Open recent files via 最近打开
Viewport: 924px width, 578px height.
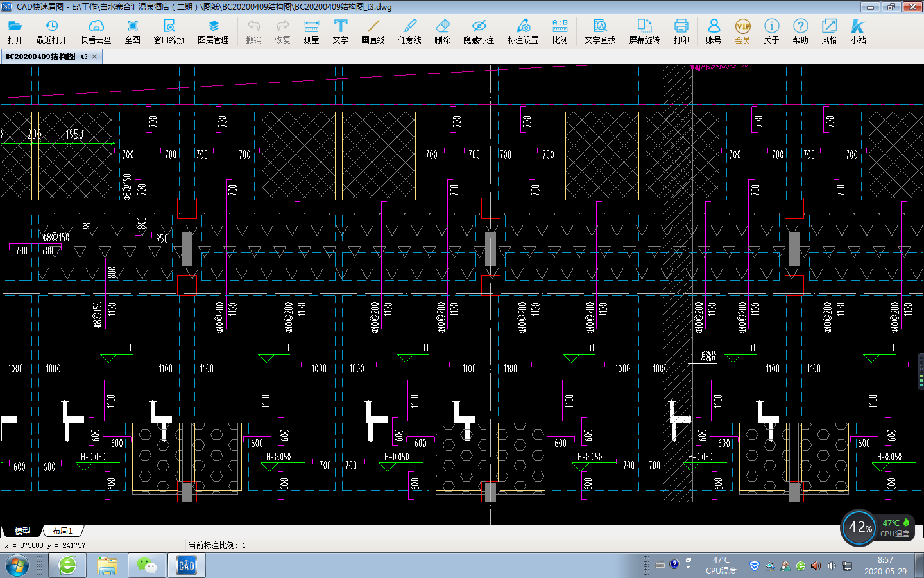[51, 31]
